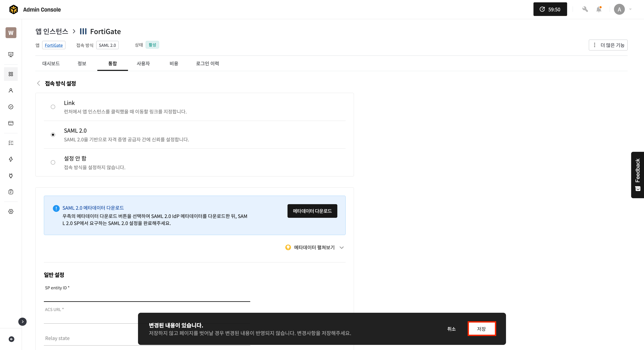The height and width of the screenshot is (350, 644).
Task: Click the wrench tools icon in header
Action: click(x=585, y=9)
